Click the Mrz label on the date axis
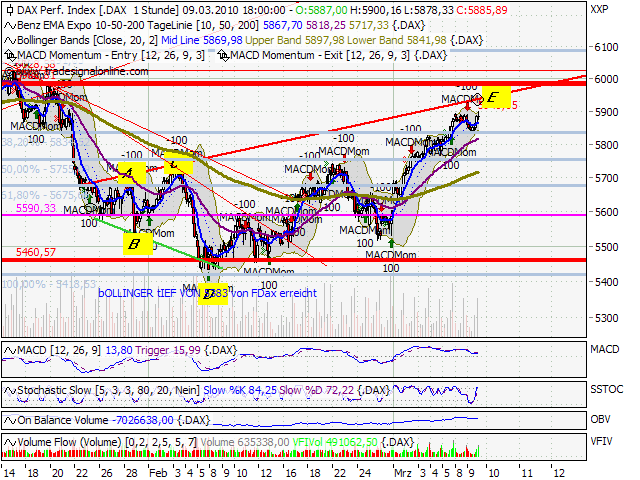Screen dimensions: 640x480 click(403, 473)
